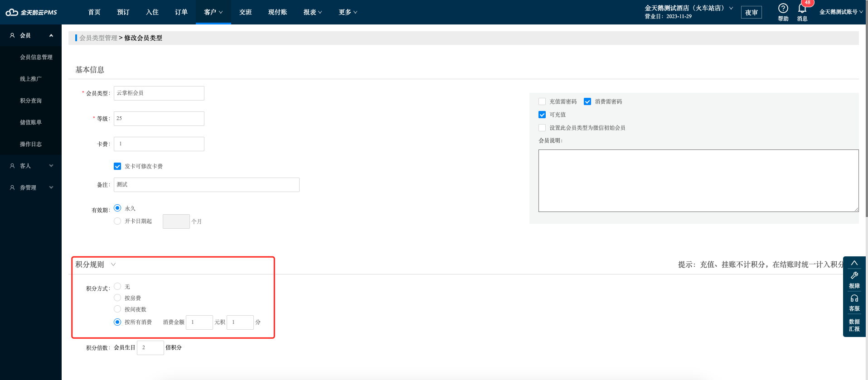
Task: Click the 夜审 button
Action: coord(751,12)
